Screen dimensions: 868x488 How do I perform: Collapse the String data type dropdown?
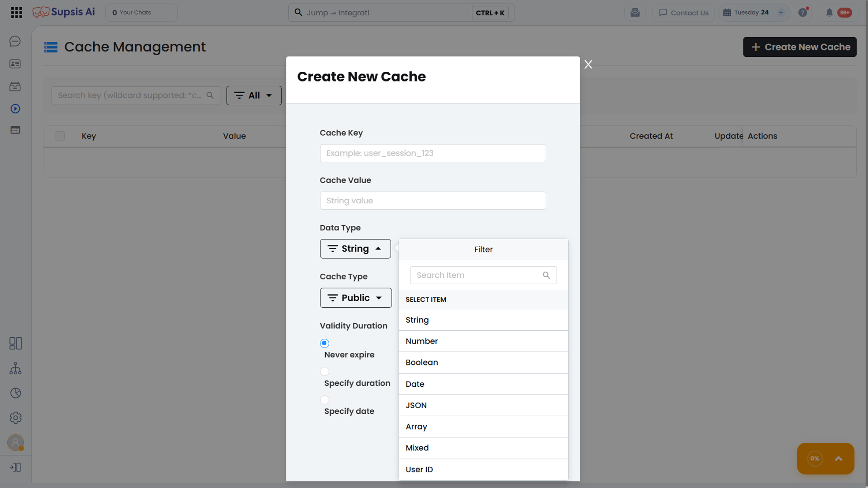tap(355, 249)
